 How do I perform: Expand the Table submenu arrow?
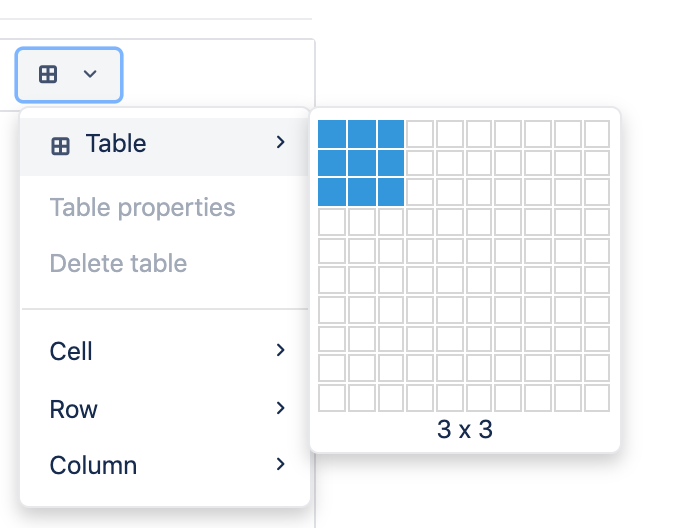281,142
